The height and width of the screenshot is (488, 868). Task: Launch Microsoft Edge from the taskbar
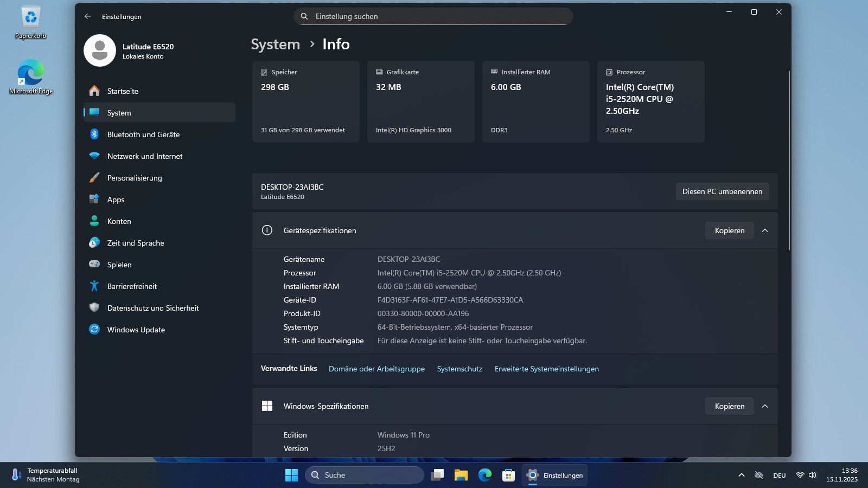point(485,475)
